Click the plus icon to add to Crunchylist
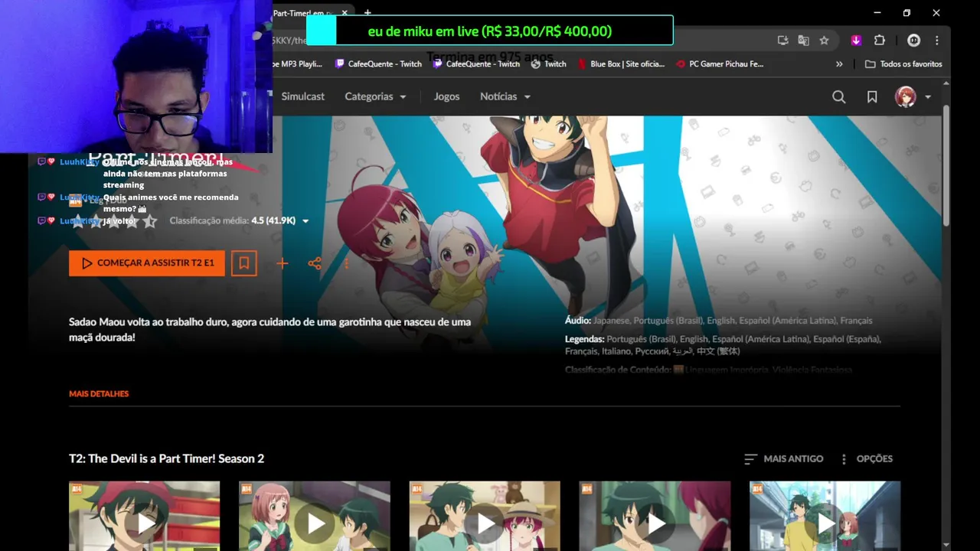This screenshot has width=980, height=551. pos(283,263)
